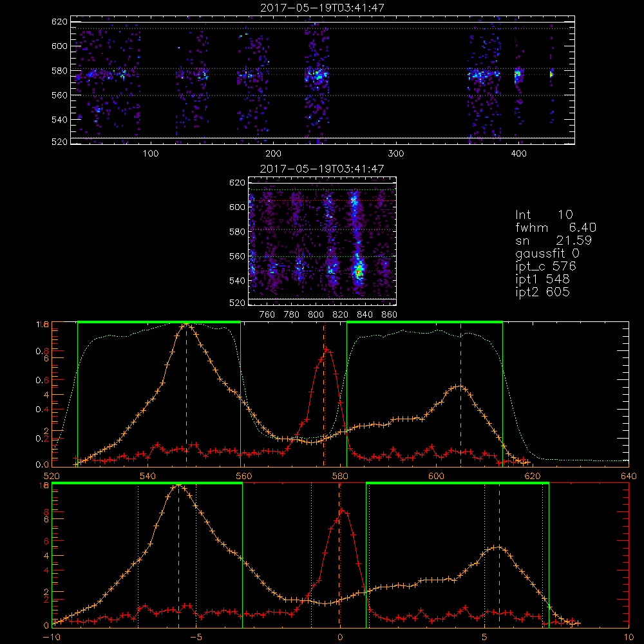Click the bright spot near x=400 in top image
Image resolution: width=644 pixels, height=644 pixels.
point(518,74)
